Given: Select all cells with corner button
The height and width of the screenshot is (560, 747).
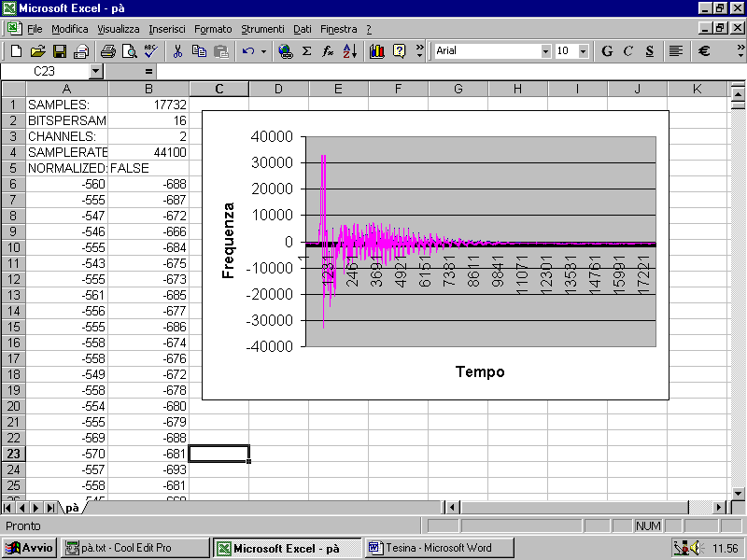Looking at the screenshot, I should tap(13, 89).
